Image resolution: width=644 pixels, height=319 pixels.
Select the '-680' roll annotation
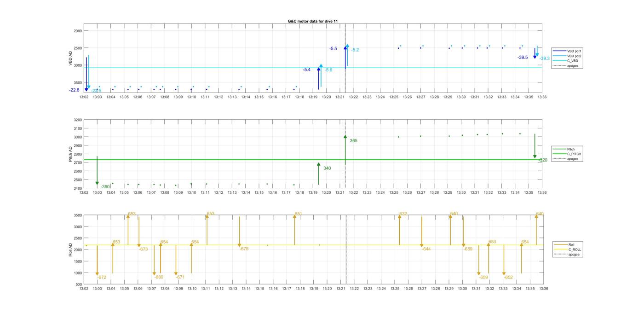(159, 277)
